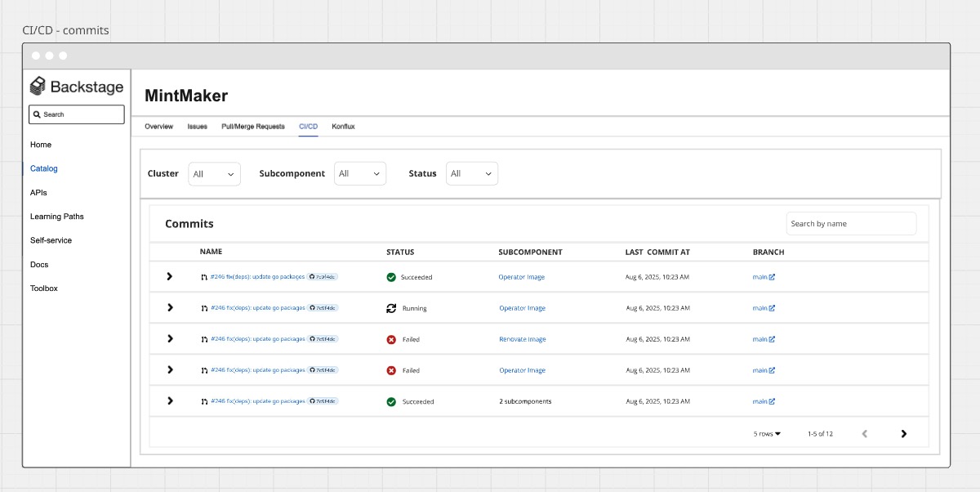Click the STATUS column header
The width and height of the screenshot is (980, 492).
coord(400,252)
